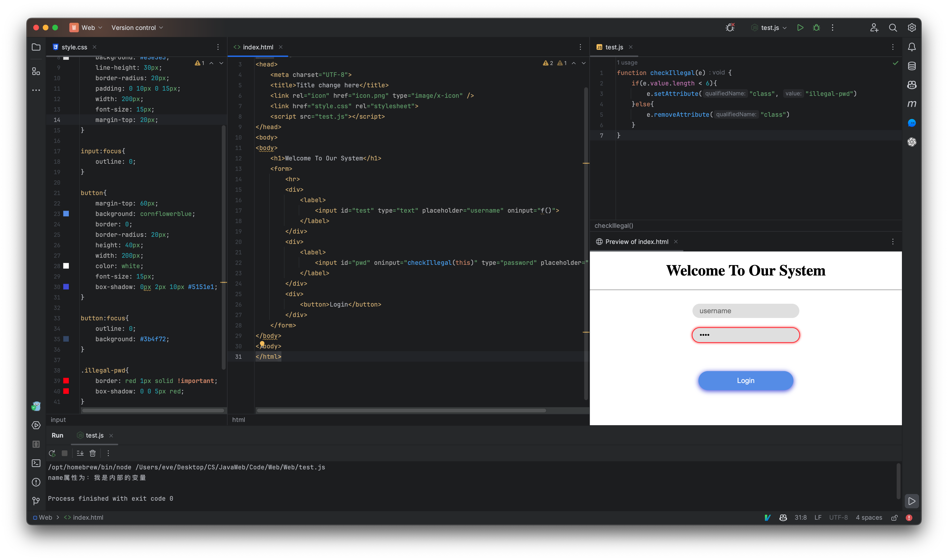Screen dimensions: 948x560
Task: Open the Git tool window icon
Action: pos(36,501)
